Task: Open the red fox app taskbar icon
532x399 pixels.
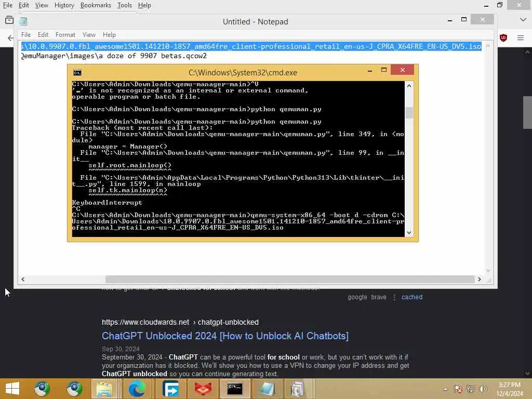Action: pos(203,389)
